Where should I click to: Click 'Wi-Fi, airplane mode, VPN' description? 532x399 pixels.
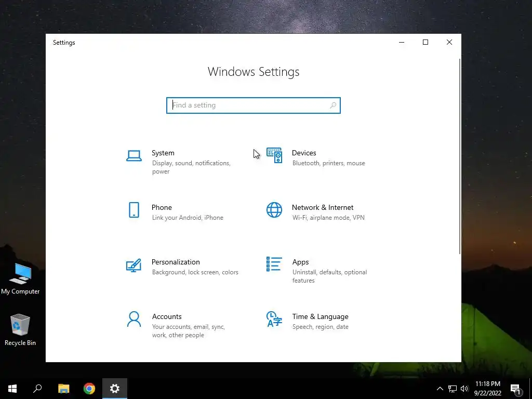(x=328, y=218)
